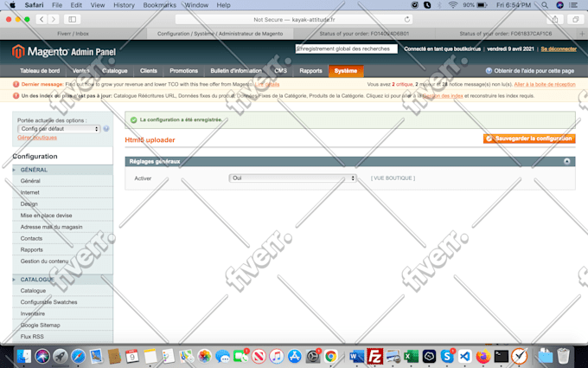Open Terminal from the dock
This screenshot has height=368, width=588.
tap(501, 356)
